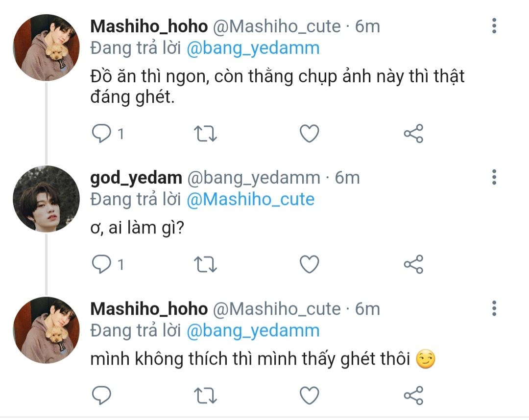This screenshot has height=420, width=529.
Task: Open @bang_yedamm mention in first tweet
Action: click(253, 48)
